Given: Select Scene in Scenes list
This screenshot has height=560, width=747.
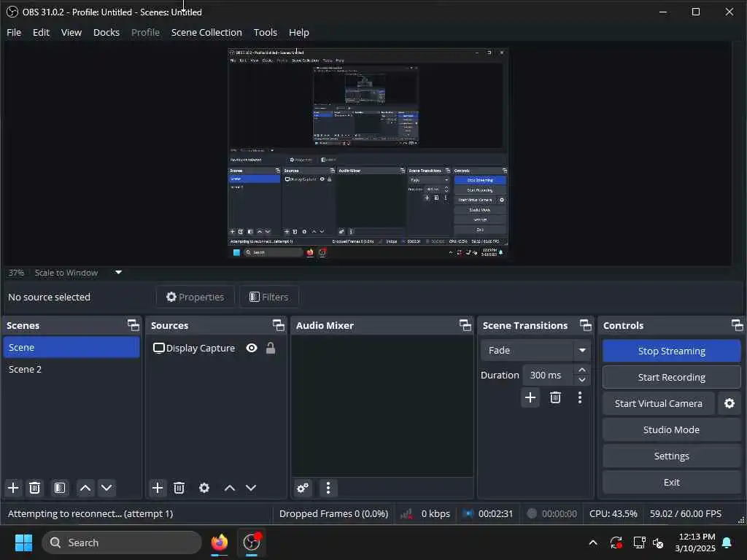Looking at the screenshot, I should point(71,347).
